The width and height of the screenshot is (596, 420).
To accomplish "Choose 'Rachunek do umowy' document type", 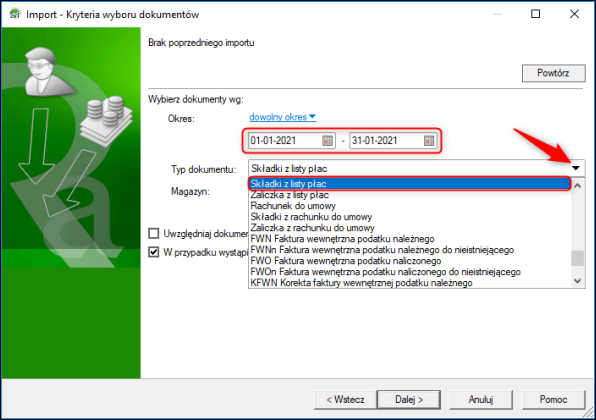I will (409, 206).
